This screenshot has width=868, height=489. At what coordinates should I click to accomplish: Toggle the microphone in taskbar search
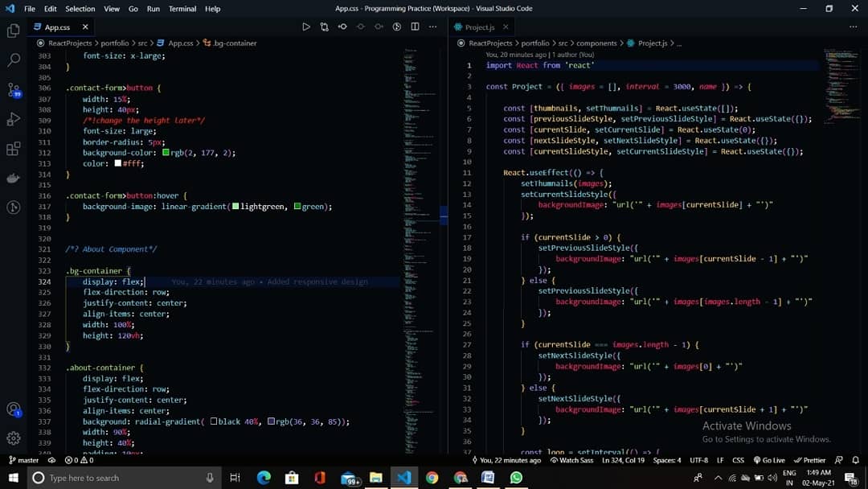[x=210, y=478]
